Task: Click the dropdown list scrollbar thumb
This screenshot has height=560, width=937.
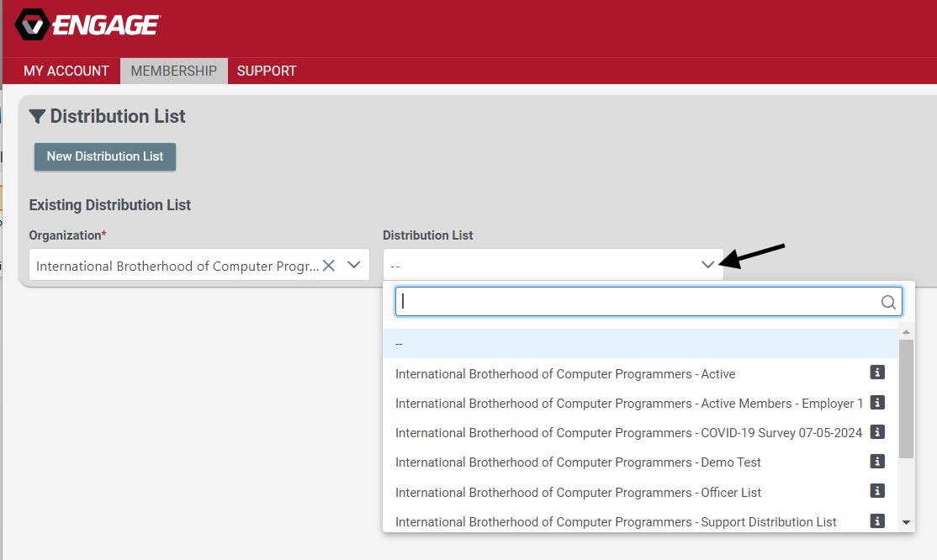Action: [x=907, y=399]
